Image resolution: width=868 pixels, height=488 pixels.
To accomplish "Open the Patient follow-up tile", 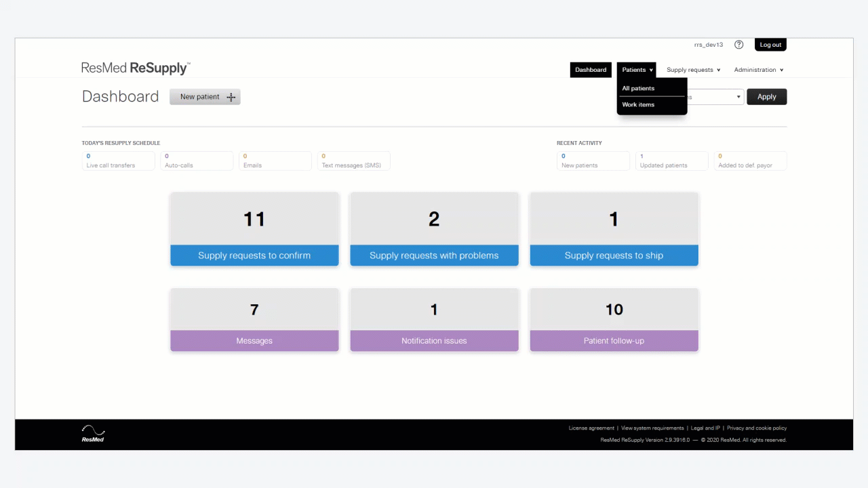I will (x=614, y=320).
